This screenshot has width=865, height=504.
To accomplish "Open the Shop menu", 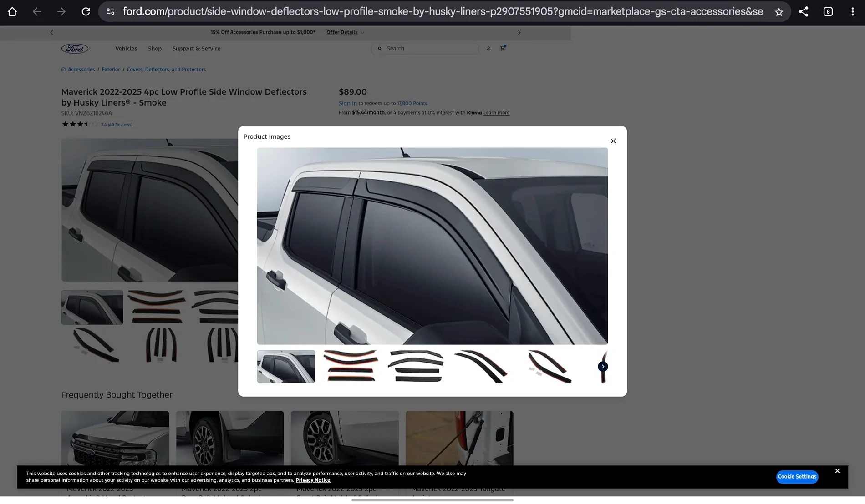I will 155,49.
